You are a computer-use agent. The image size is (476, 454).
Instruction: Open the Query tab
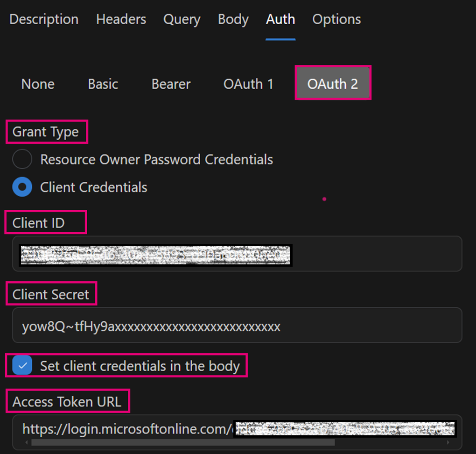coord(182,20)
